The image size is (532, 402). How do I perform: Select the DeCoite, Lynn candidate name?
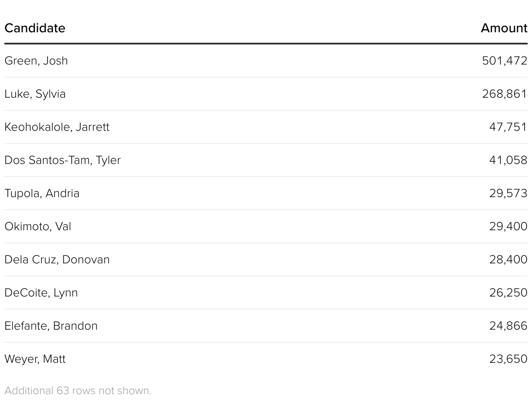click(41, 293)
